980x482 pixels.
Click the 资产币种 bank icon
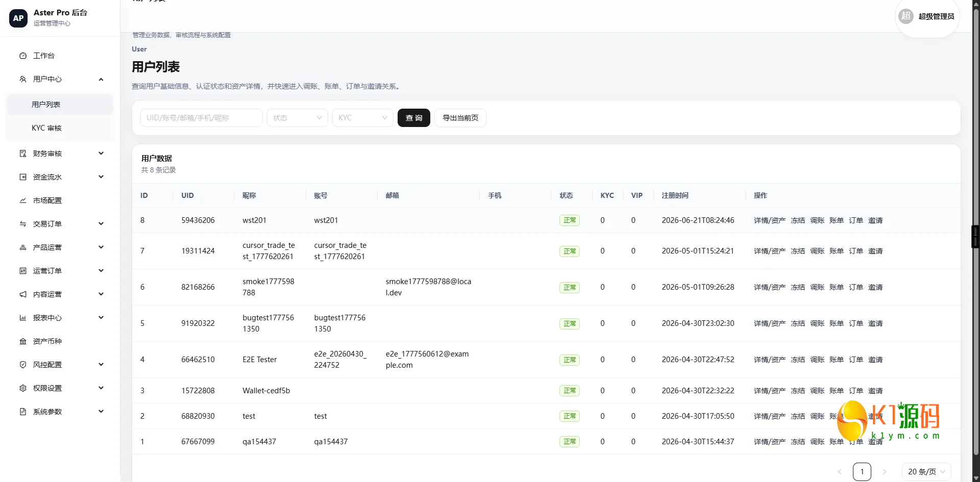23,341
